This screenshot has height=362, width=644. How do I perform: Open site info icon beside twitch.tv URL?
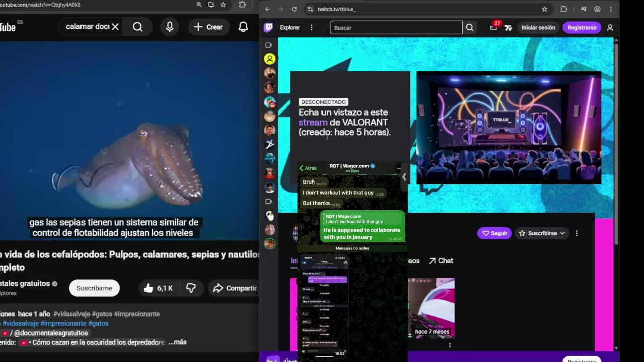tap(310, 9)
